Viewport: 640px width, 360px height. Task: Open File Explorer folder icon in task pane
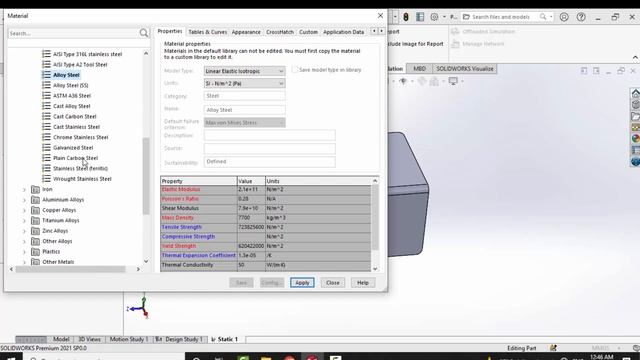coord(636,116)
